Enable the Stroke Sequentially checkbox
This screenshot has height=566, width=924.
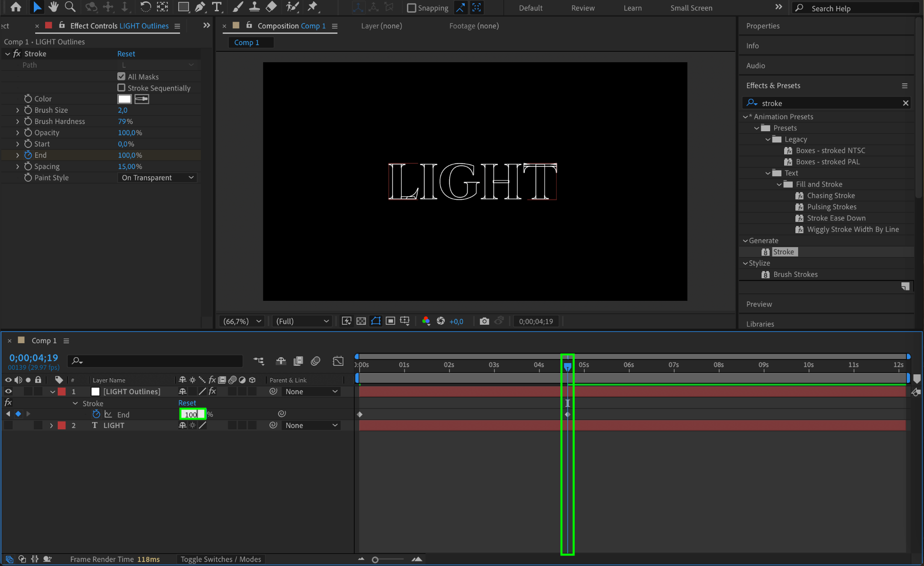click(121, 87)
